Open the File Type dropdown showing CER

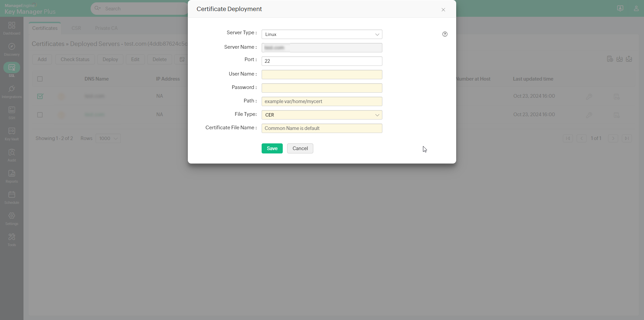click(322, 115)
